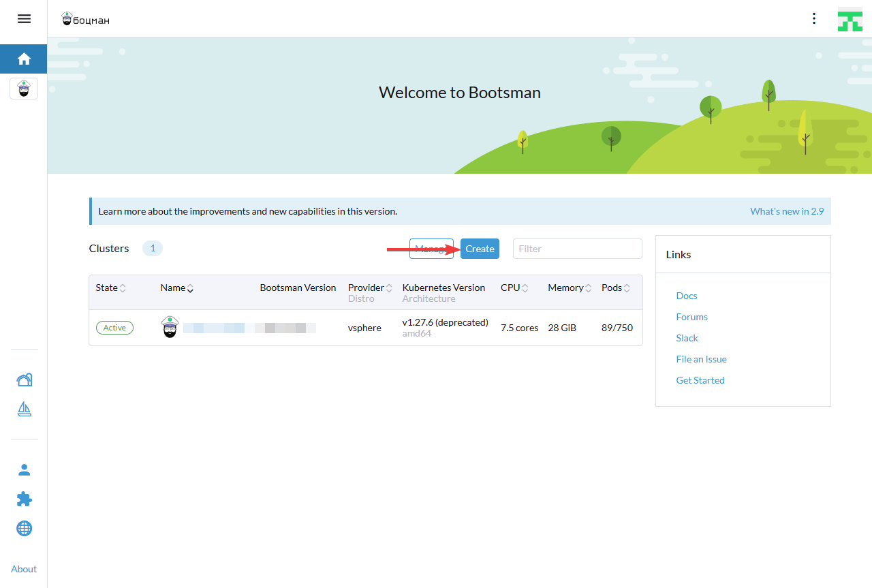Select the bearded sailor cluster icon in sidebar
This screenshot has height=588, width=872.
click(24, 89)
